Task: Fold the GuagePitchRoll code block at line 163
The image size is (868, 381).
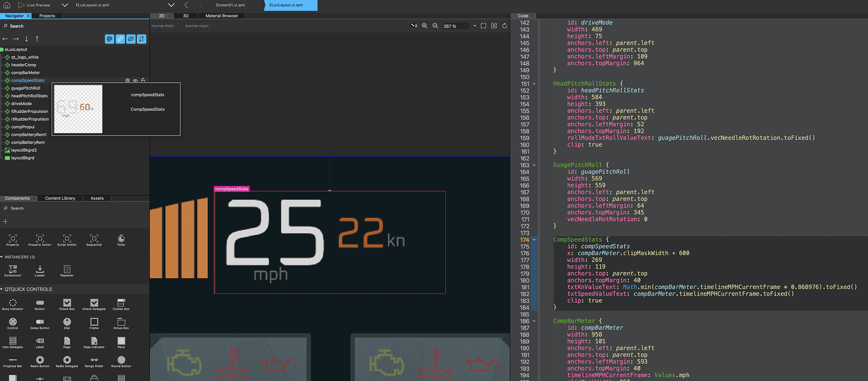Action: (x=534, y=165)
